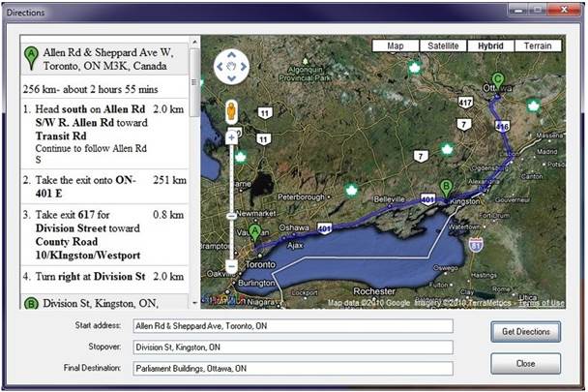The width and height of the screenshot is (588, 392).
Task: Click the zoom in plus button
Action: pyautogui.click(x=231, y=138)
